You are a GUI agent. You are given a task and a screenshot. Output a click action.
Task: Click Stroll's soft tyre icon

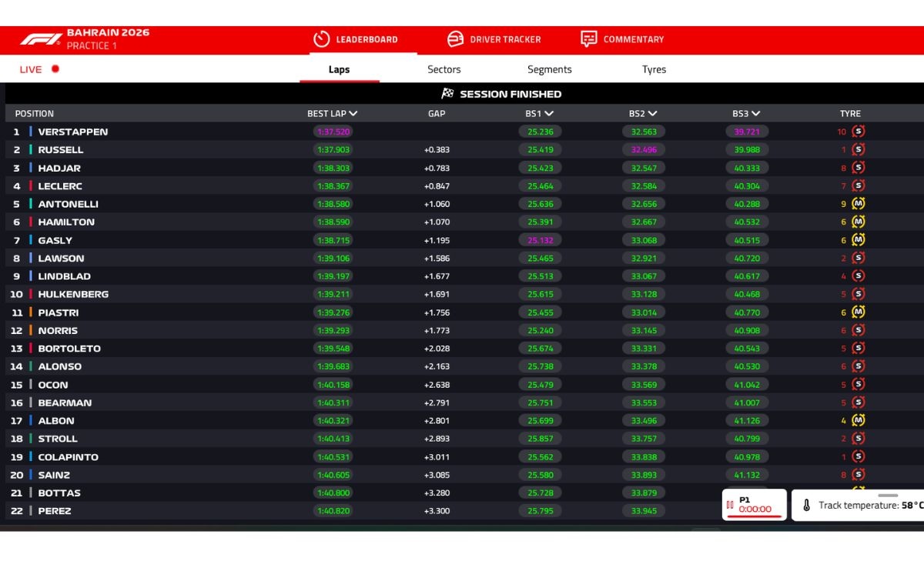[x=859, y=439]
